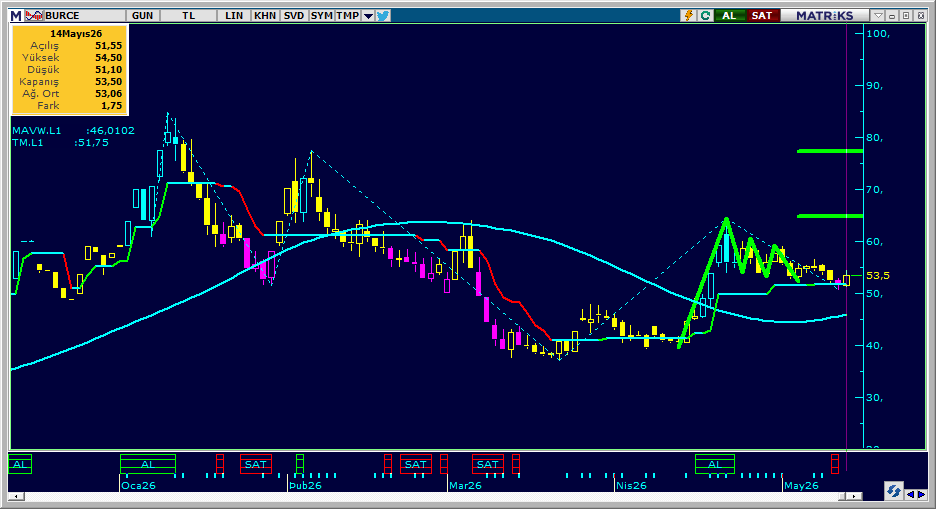Step chart back with blue left arrow
The width and height of the screenshot is (936, 509).
[910, 494]
